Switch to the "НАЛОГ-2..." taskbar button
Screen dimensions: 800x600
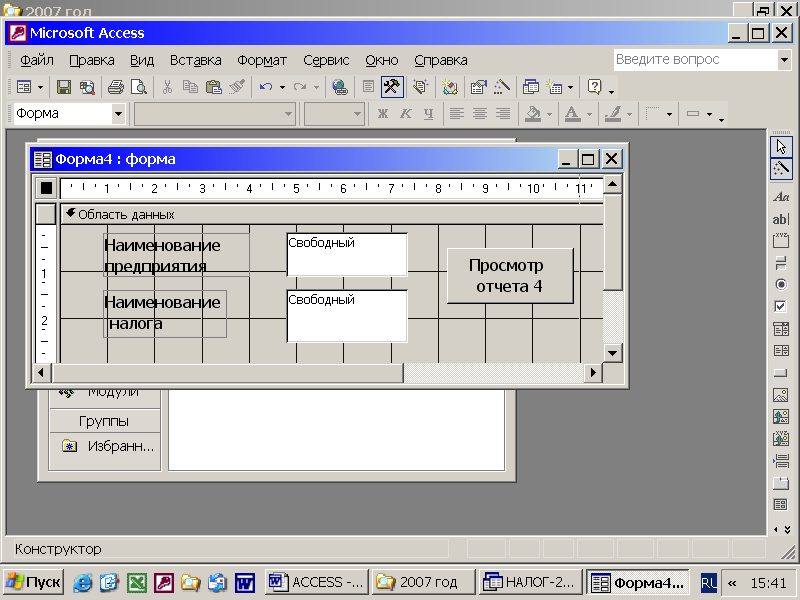tap(531, 582)
